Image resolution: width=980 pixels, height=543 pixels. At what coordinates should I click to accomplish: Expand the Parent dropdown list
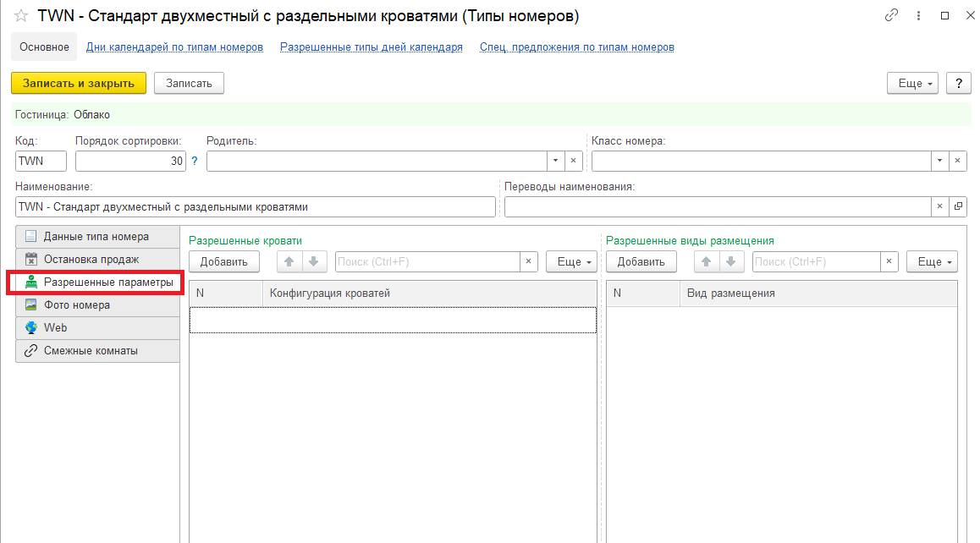click(555, 161)
